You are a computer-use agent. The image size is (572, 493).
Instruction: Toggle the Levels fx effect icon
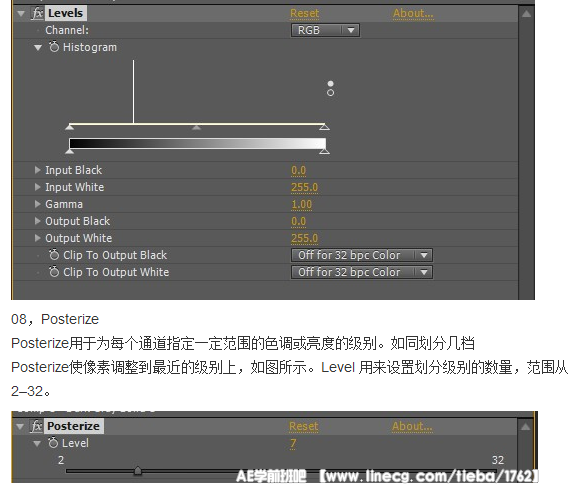[37, 13]
